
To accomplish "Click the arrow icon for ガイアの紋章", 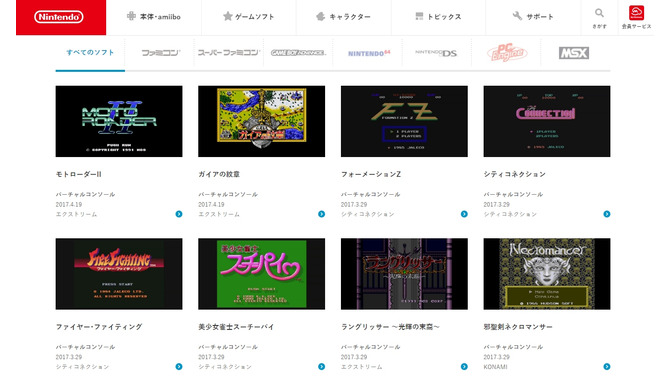I will click(x=321, y=214).
